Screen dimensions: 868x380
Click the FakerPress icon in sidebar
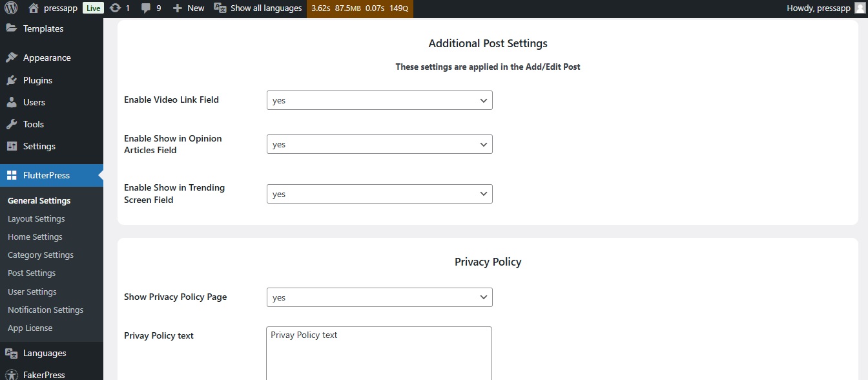[11, 374]
